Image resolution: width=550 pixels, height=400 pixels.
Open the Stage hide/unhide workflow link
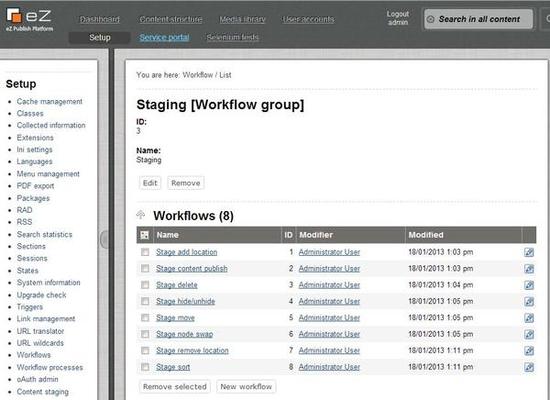pyautogui.click(x=186, y=301)
